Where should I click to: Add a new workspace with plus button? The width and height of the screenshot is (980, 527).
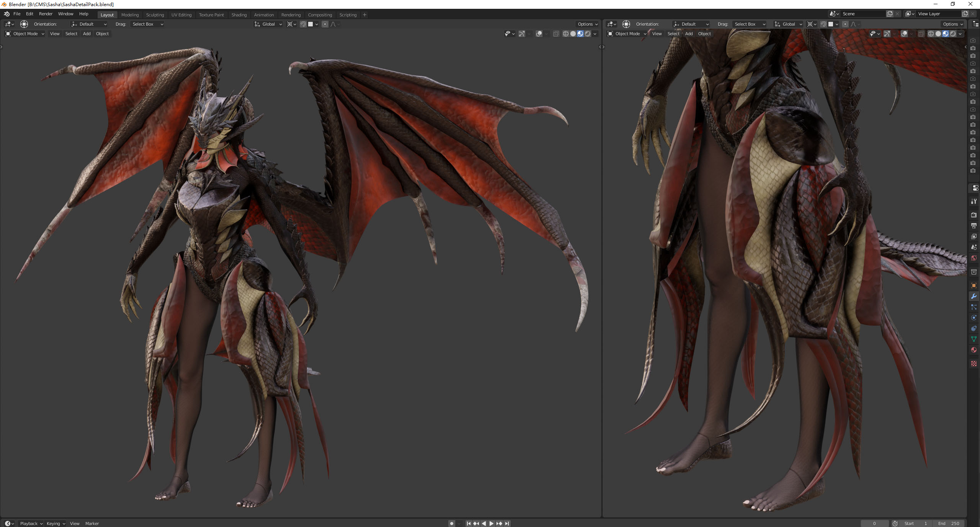click(x=364, y=15)
